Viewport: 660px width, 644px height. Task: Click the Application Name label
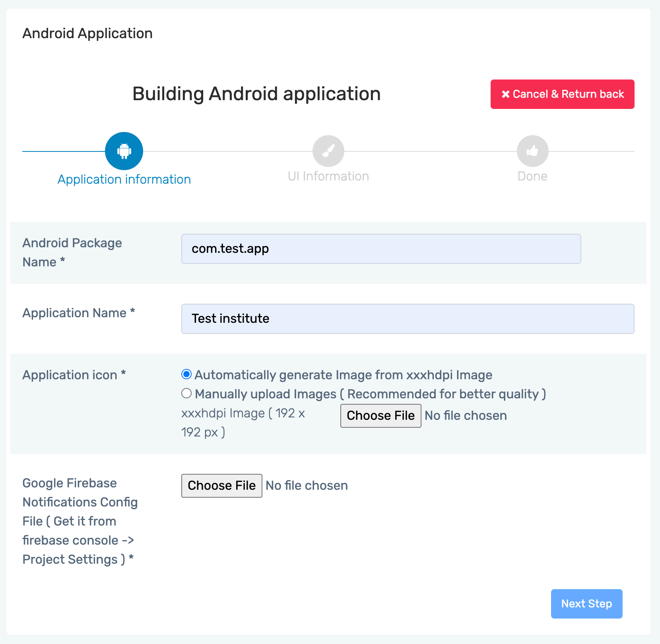(x=78, y=313)
